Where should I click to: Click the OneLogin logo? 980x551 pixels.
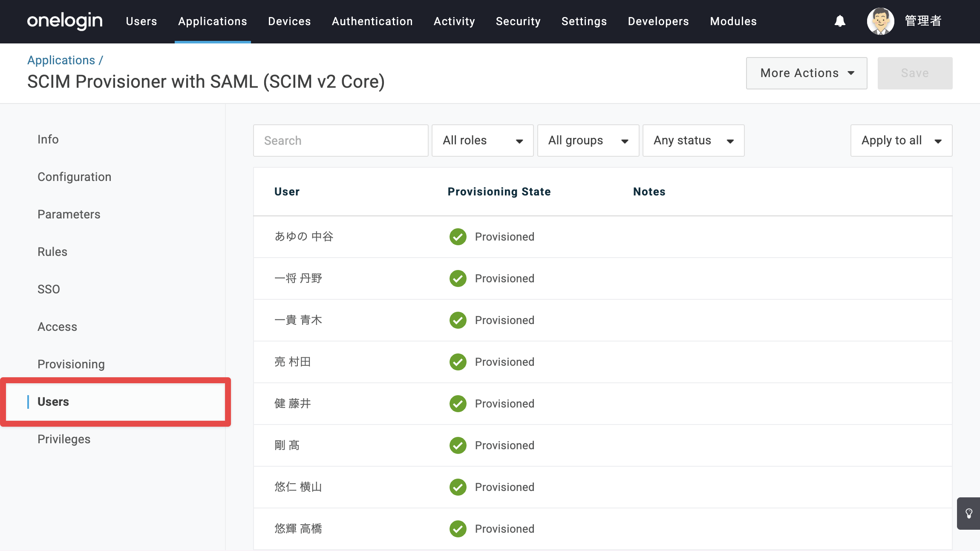[x=65, y=21]
